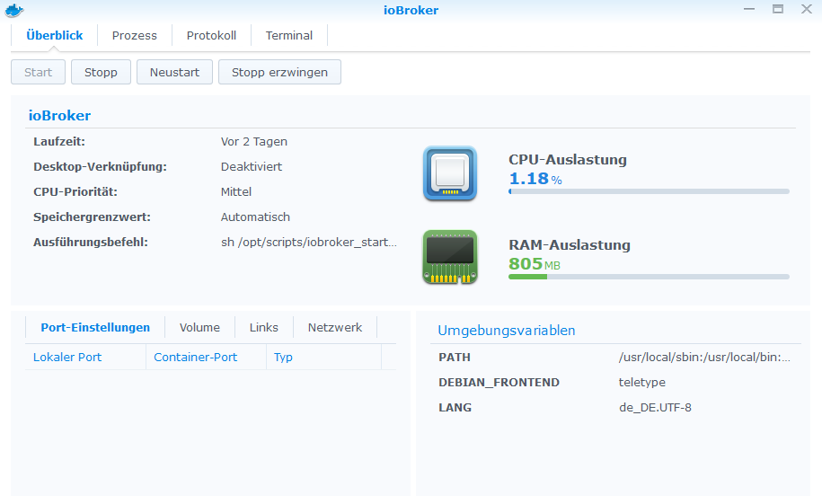Click the 'CPU-Priorität:' label
This screenshot has width=822, height=504.
point(75,192)
